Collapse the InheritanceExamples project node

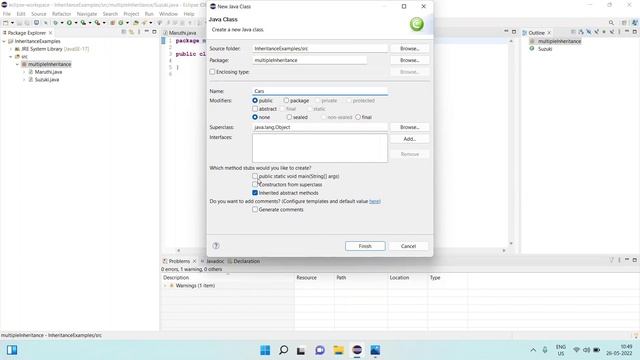pos(4,41)
